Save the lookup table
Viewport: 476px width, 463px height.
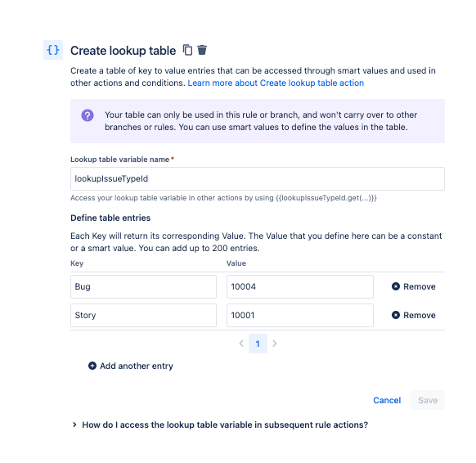428,400
